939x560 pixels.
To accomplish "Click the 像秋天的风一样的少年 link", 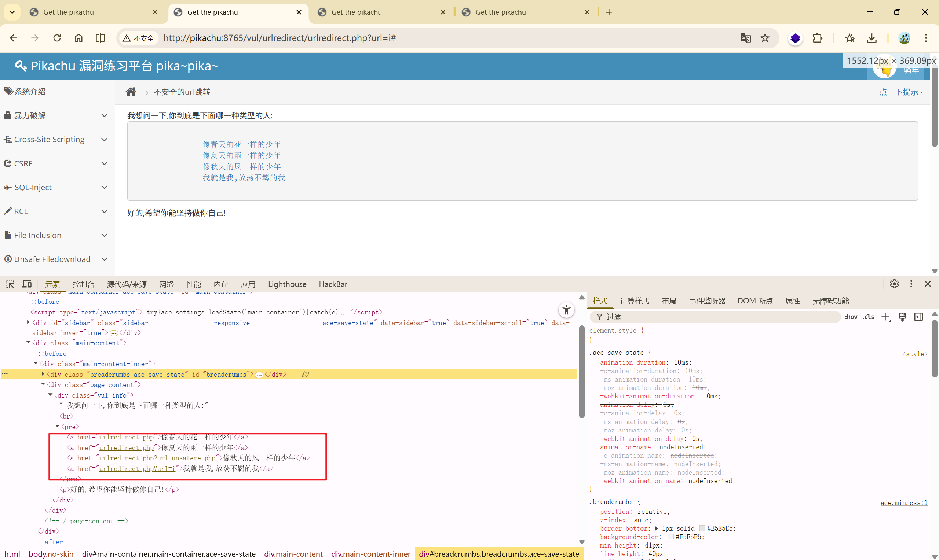I will [242, 166].
